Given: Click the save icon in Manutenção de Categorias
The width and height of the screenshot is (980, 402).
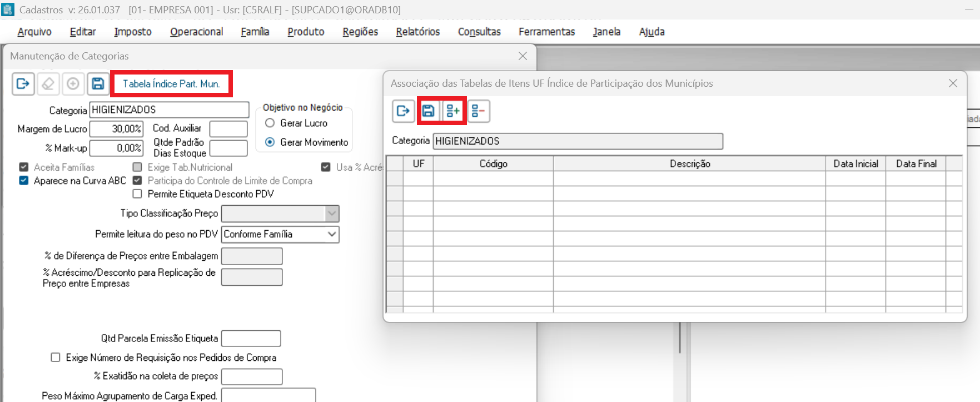Looking at the screenshot, I should (x=98, y=84).
